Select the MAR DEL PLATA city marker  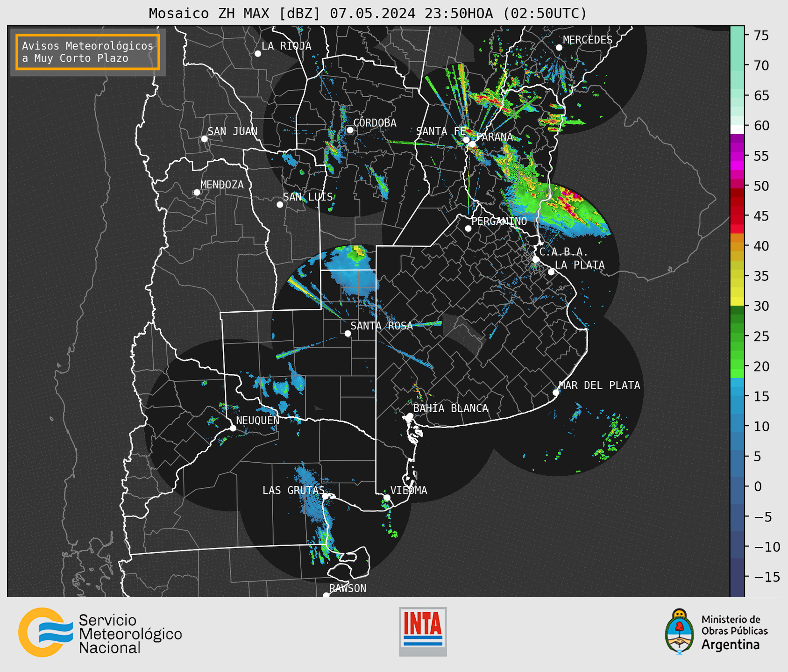[x=556, y=393]
